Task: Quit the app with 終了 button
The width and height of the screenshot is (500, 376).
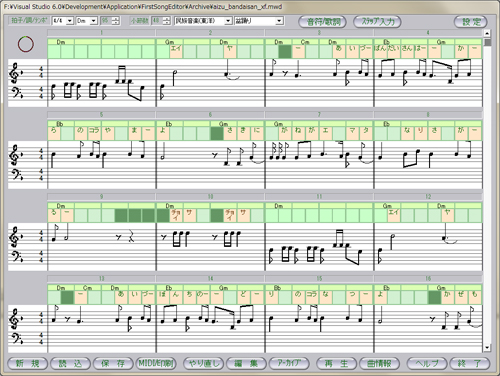Action: click(x=470, y=363)
